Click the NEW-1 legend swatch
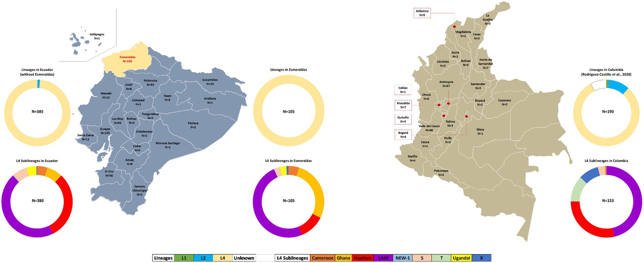Image resolution: width=644 pixels, height=263 pixels. click(402, 258)
